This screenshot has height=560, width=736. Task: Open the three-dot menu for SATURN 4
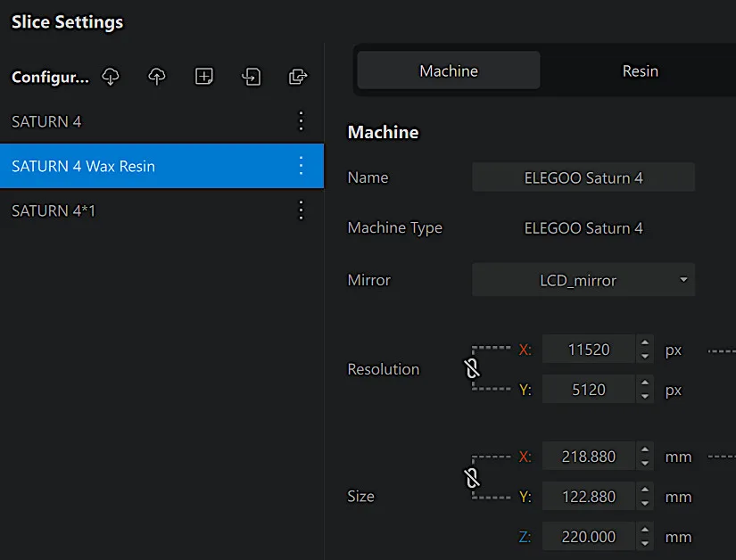point(301,121)
